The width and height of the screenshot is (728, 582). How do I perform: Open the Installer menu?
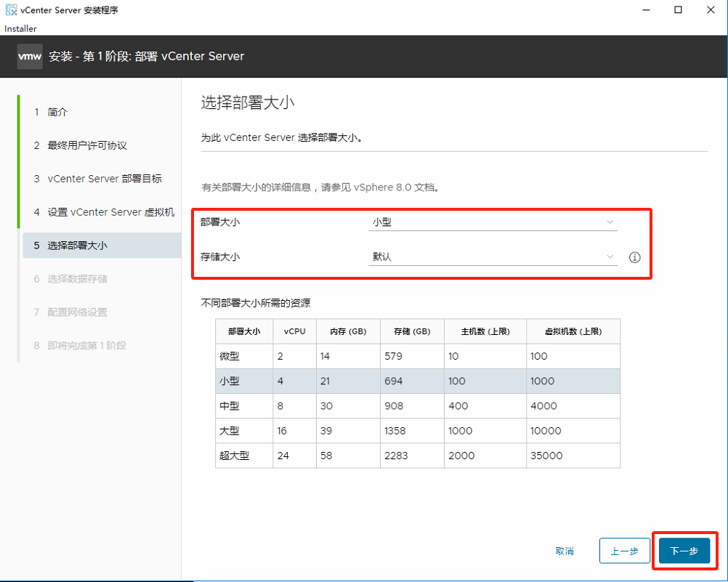pyautogui.click(x=20, y=28)
